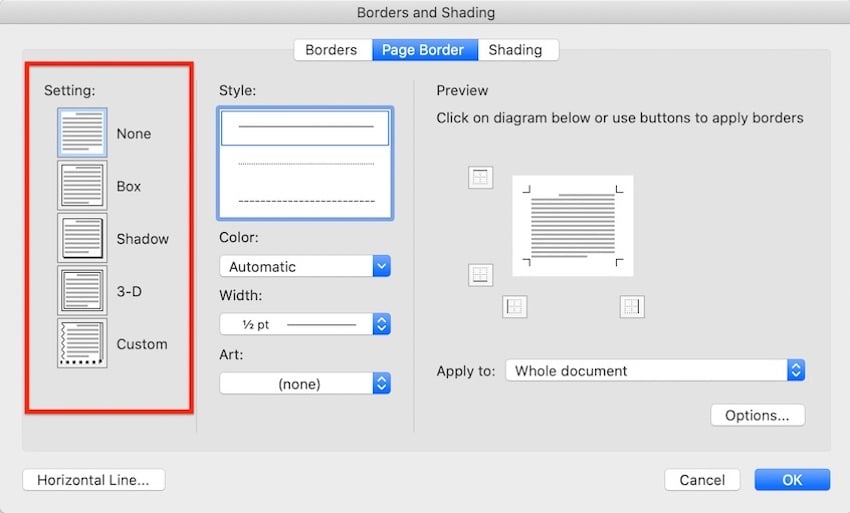
Task: Select the dashed line style
Action: tap(305, 201)
